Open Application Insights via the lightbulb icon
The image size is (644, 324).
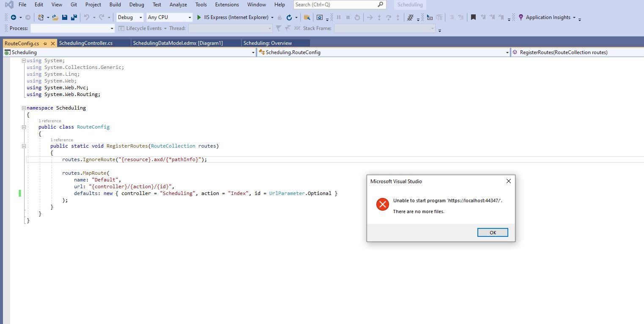pyautogui.click(x=521, y=17)
